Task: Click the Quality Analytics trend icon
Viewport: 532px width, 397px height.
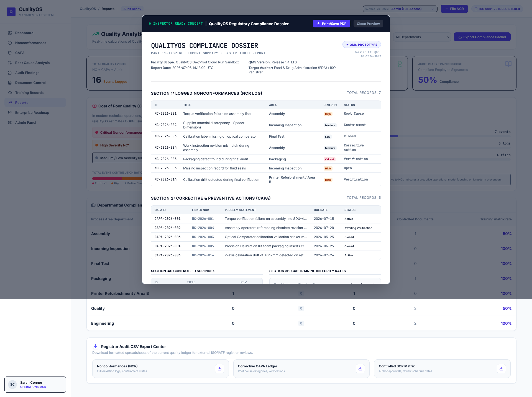Action: click(96, 34)
